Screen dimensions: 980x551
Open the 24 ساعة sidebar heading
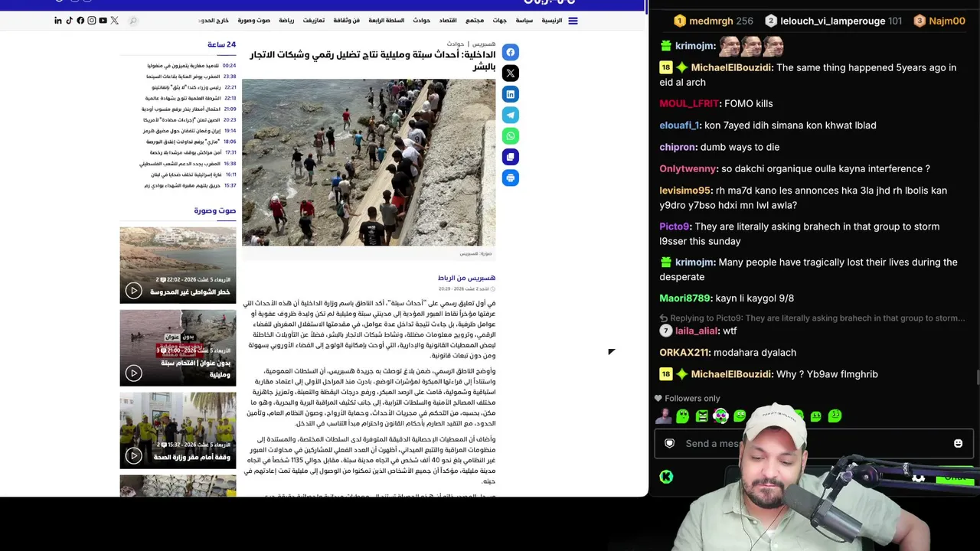tap(221, 44)
